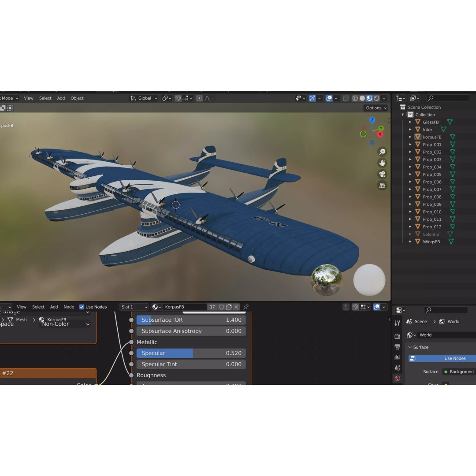Viewport: 476px width, 476px height.
Task: Click the Scene Collection icon in outliner
Action: pos(402,107)
